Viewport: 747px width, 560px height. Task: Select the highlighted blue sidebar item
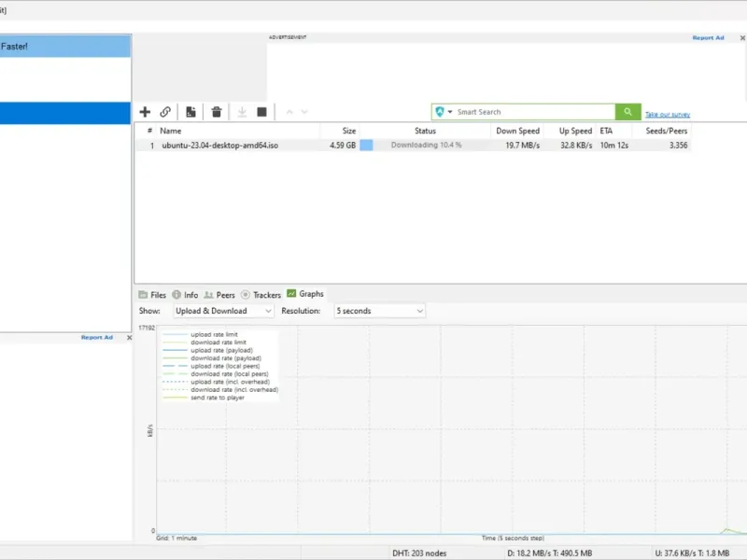tap(65, 113)
